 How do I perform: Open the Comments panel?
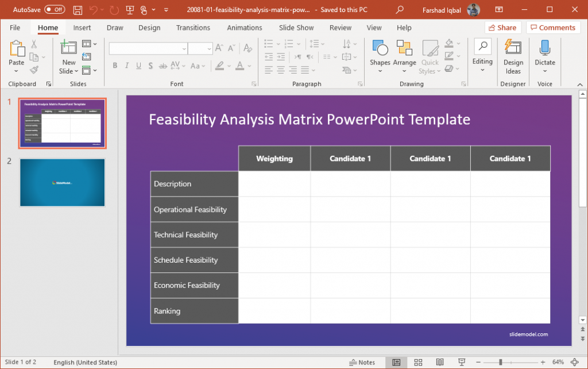(553, 27)
